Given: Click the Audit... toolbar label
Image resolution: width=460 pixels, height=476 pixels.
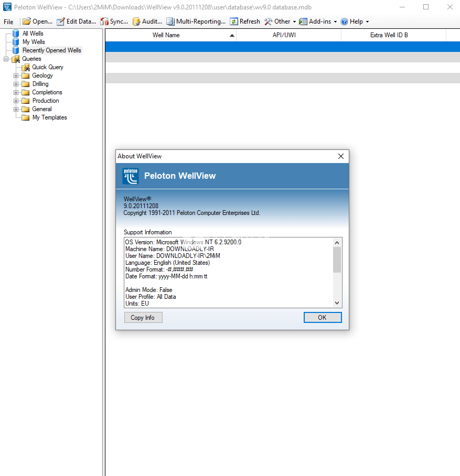Looking at the screenshot, I should 152,21.
